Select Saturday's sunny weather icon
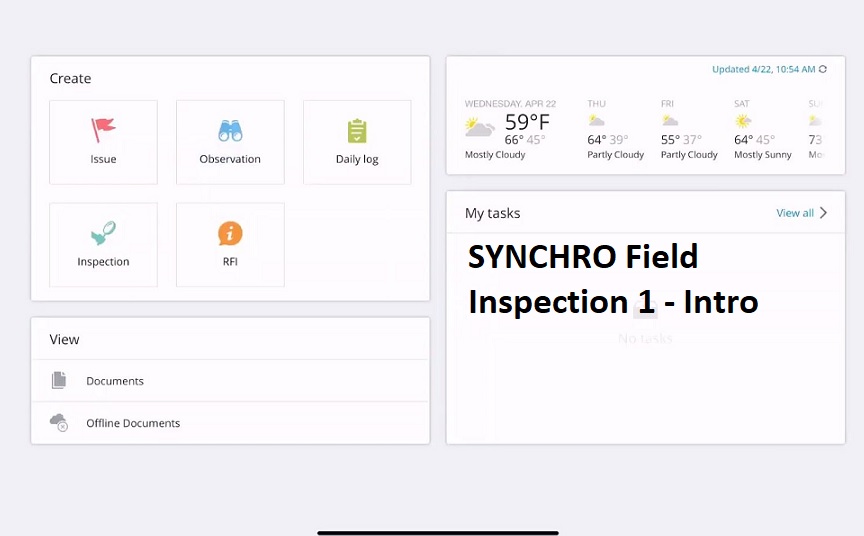The image size is (864, 536). pyautogui.click(x=743, y=121)
